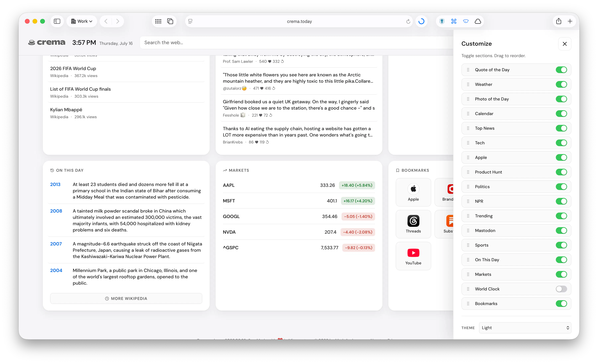Click the blue loading circle extension icon
598x364 pixels.
(x=421, y=21)
